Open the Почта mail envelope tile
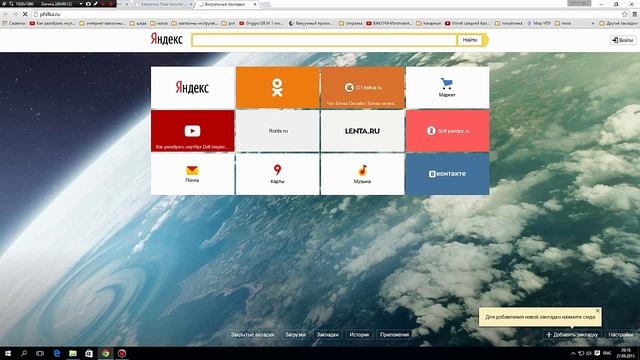The image size is (640, 360). pyautogui.click(x=193, y=174)
